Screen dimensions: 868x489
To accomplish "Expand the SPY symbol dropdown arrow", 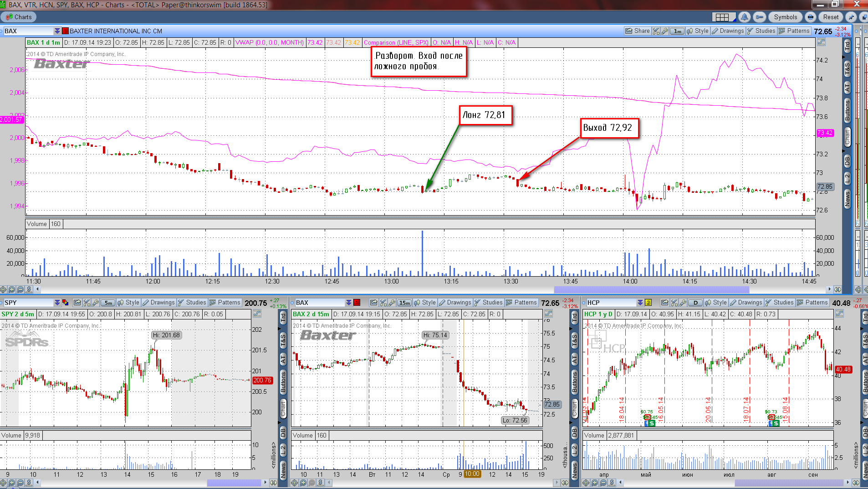I will click(57, 303).
